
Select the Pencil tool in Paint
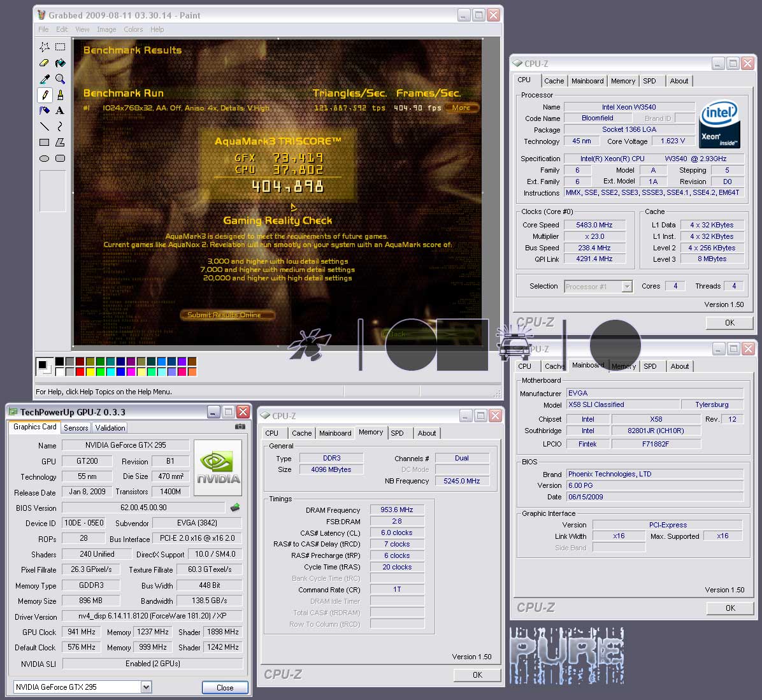(44, 95)
